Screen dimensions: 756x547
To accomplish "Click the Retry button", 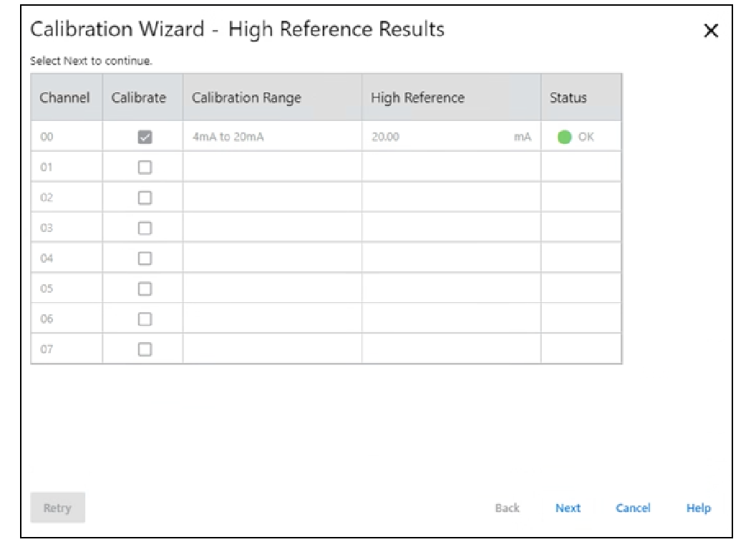I will 57,508.
